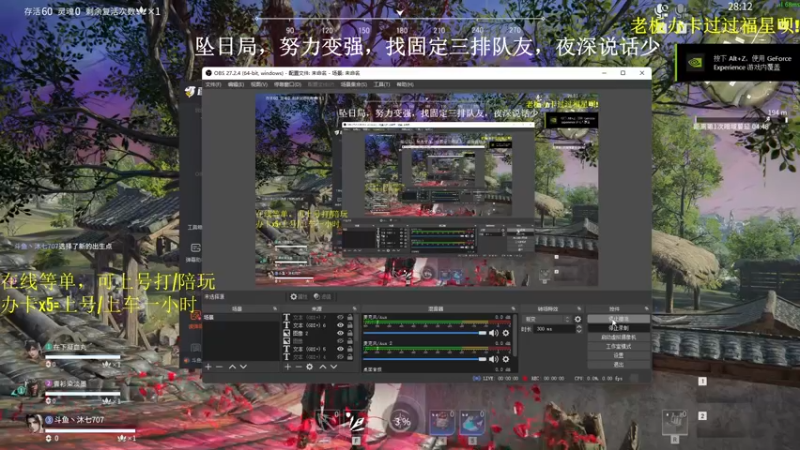Pop out the 来源 dock panel icon

[x=355, y=309]
